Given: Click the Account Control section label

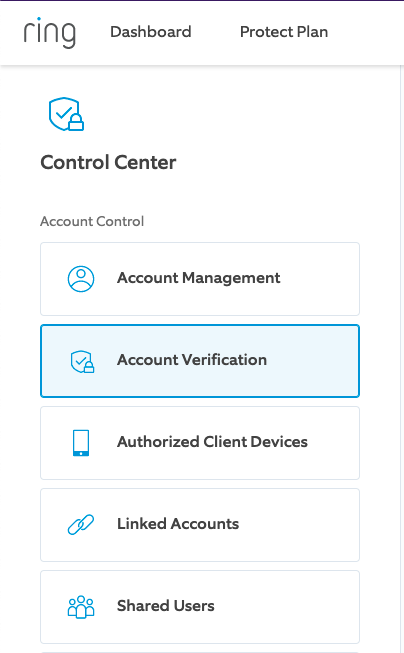Looking at the screenshot, I should [x=92, y=221].
